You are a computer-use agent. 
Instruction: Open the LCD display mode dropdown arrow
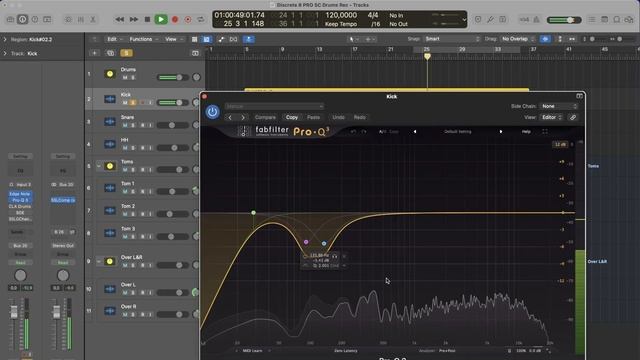[x=464, y=19]
